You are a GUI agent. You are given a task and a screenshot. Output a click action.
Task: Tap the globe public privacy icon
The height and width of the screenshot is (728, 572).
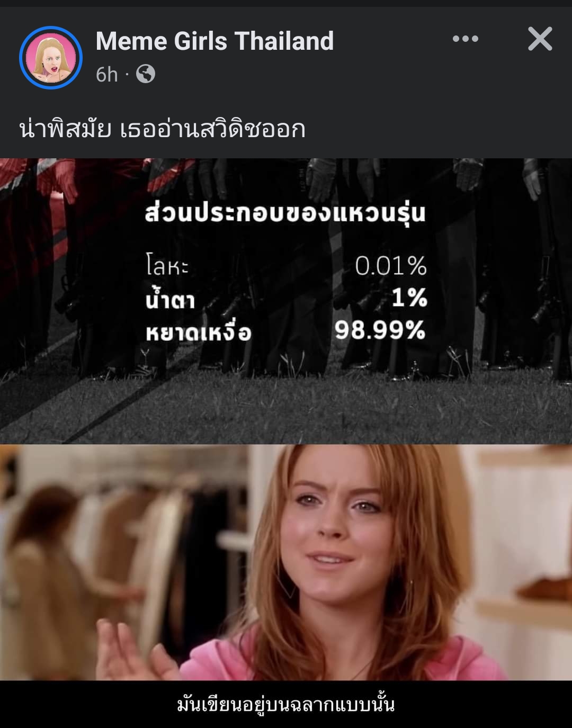[146, 74]
